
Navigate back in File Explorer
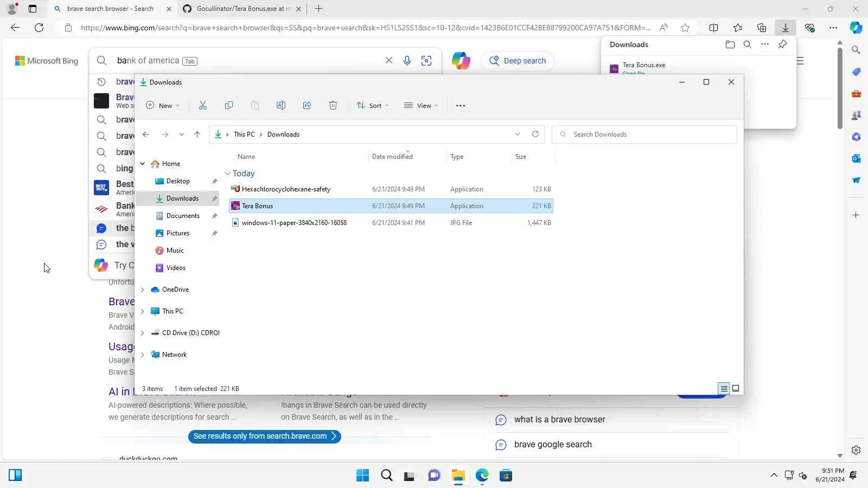coord(146,134)
